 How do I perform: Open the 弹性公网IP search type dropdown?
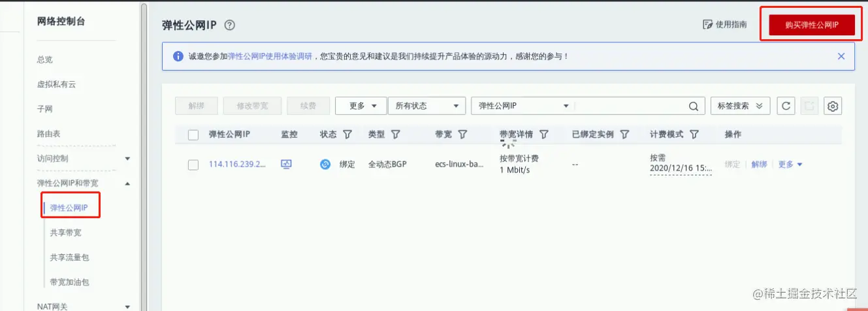pyautogui.click(x=523, y=106)
